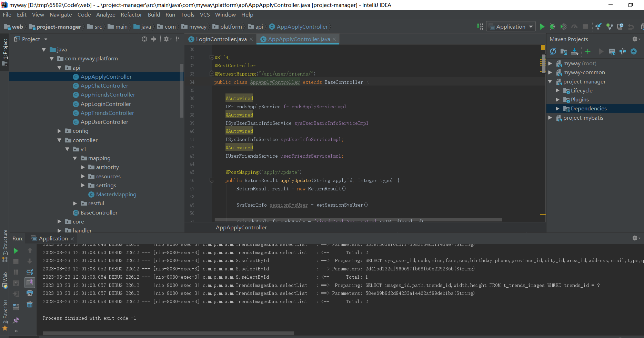Screen dimensions: 644x338
Task: Select the Application tab in the Run panel
Action: (x=53, y=238)
